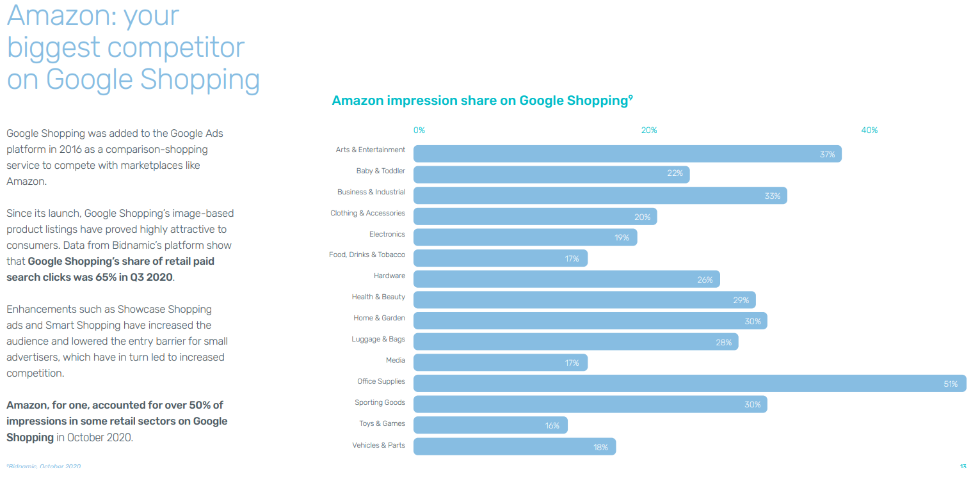
Task: Click the Electronics 19% bar
Action: pos(526,237)
